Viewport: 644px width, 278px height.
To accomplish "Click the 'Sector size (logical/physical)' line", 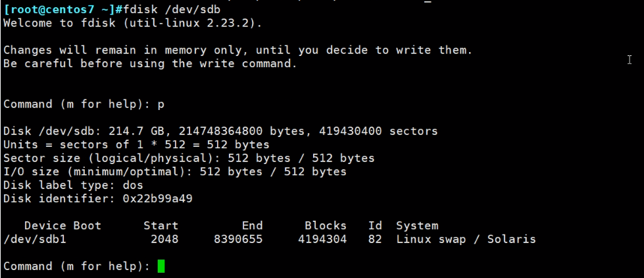I will [189, 158].
